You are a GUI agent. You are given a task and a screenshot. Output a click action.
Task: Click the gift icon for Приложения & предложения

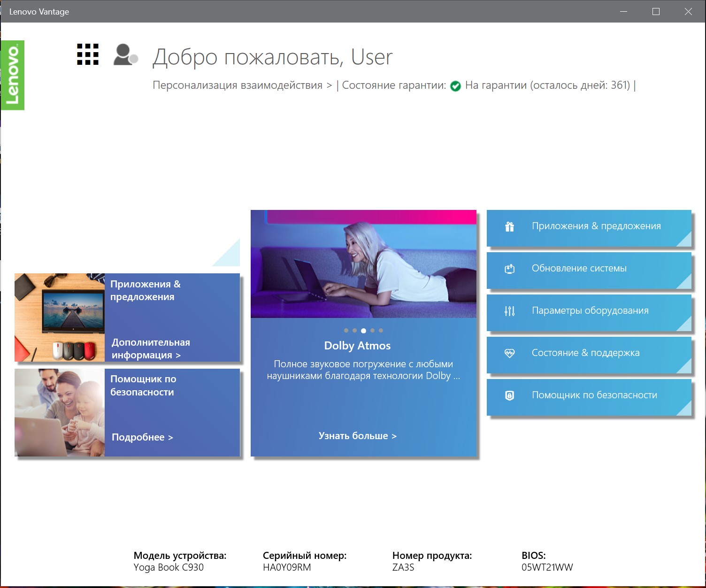pos(510,227)
